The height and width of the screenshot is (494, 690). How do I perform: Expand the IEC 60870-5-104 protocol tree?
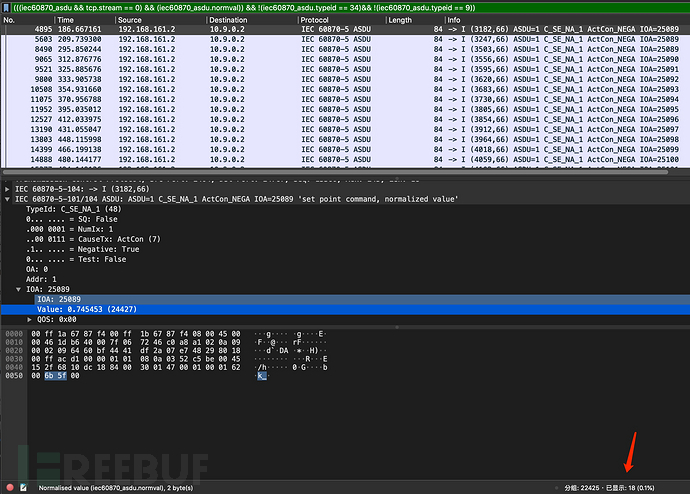9,188
